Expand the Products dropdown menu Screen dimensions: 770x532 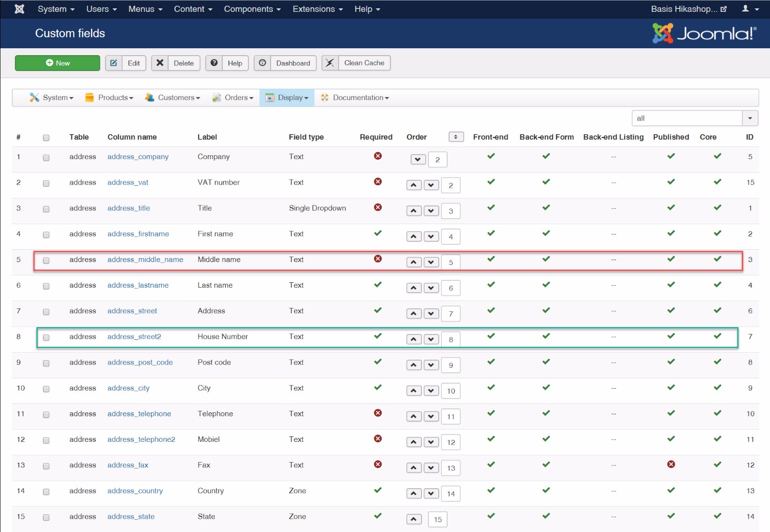pos(109,98)
